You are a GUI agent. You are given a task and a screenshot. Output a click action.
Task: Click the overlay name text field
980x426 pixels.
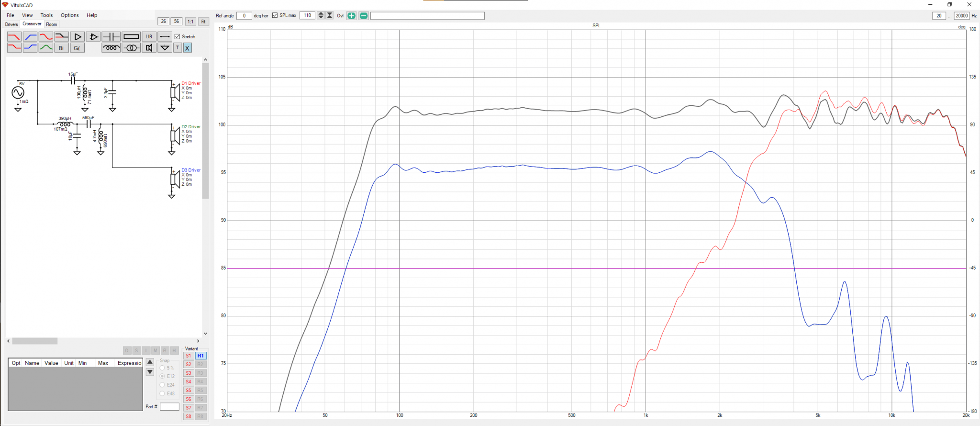pyautogui.click(x=427, y=16)
